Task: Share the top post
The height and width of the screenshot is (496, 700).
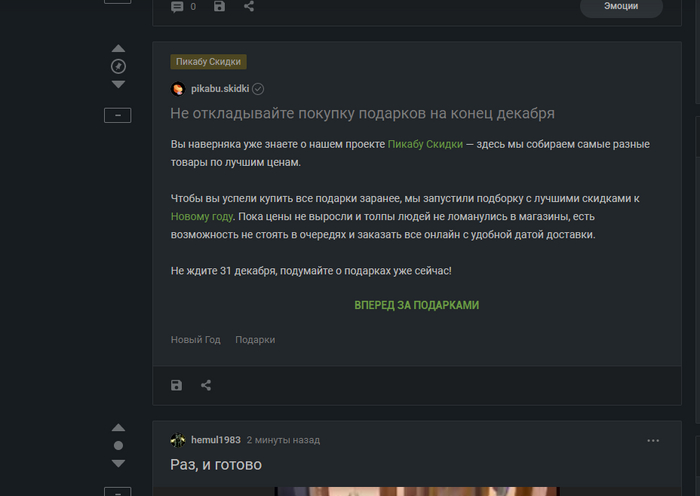Action: (249, 6)
